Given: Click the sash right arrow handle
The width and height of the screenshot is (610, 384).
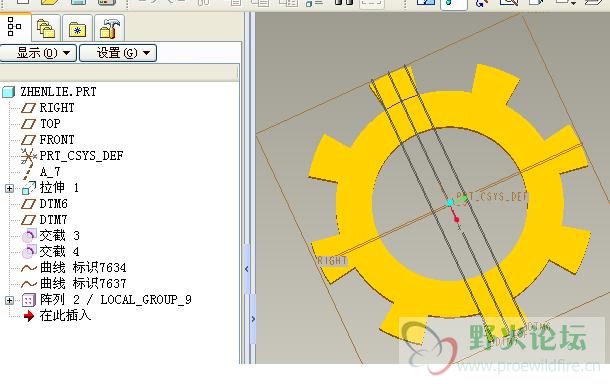Looking at the screenshot, I should click(x=253, y=319).
